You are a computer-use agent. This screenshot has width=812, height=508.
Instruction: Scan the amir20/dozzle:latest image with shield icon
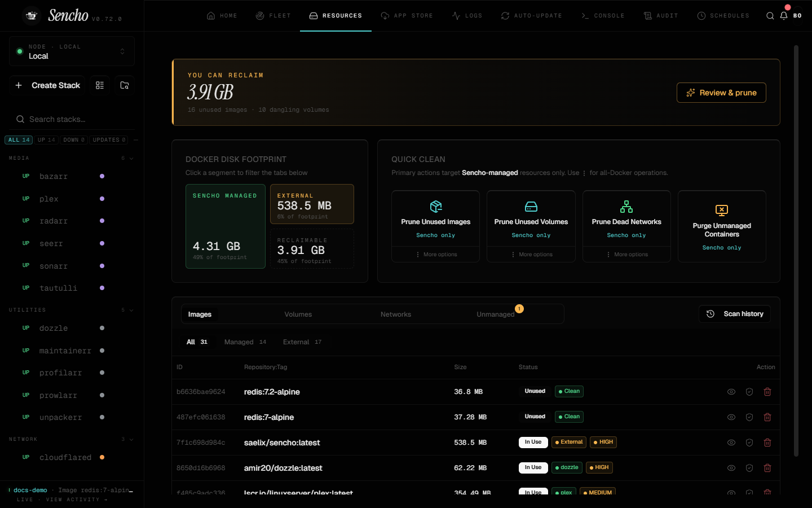click(x=749, y=468)
